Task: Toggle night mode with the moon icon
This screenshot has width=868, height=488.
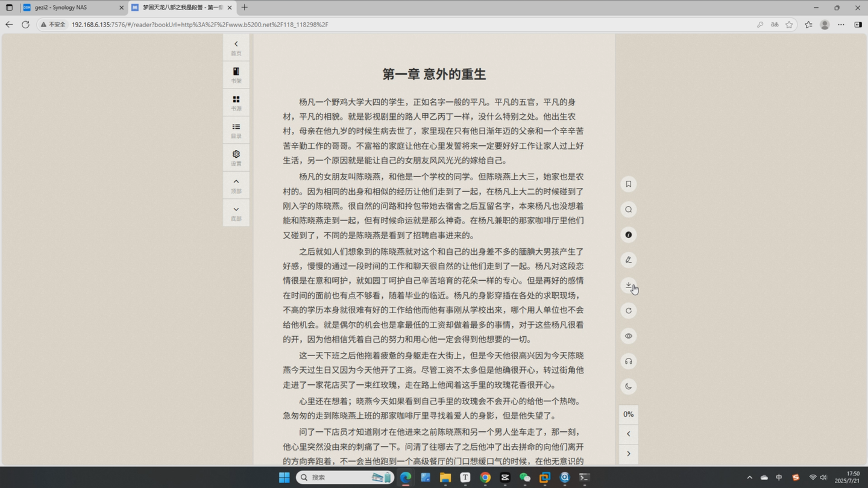Action: click(628, 386)
